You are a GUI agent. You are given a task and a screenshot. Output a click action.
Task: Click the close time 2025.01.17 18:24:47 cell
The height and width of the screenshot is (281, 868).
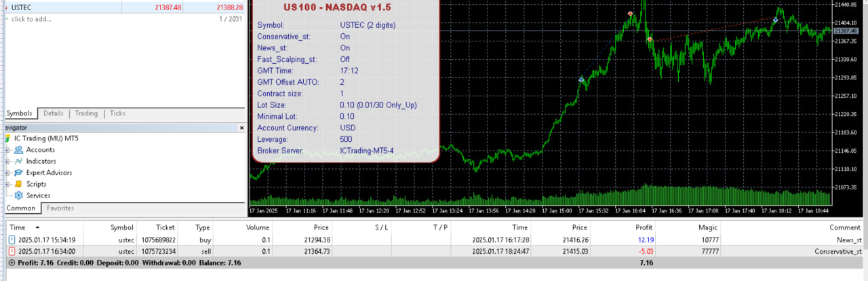point(501,251)
